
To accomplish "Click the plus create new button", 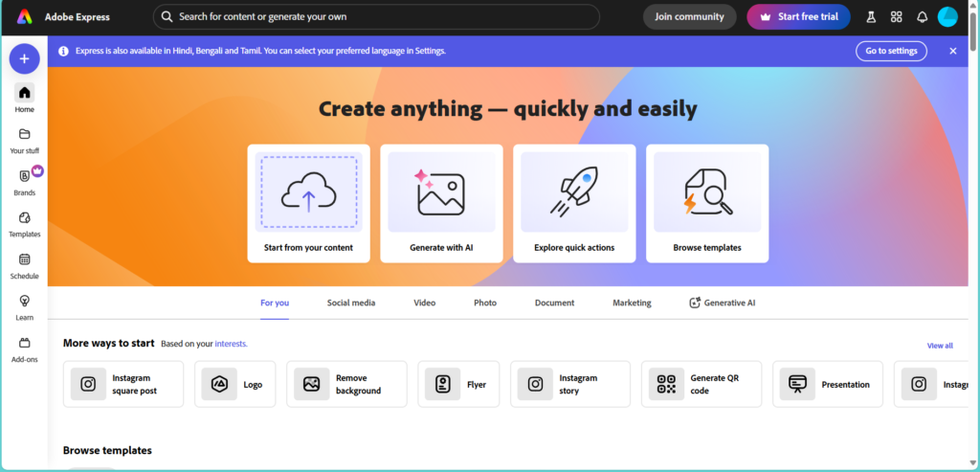I will [x=24, y=58].
